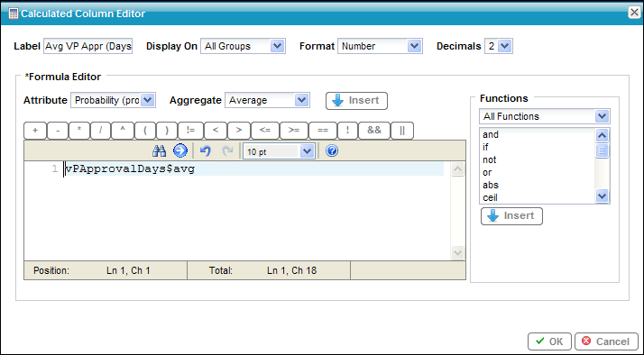The height and width of the screenshot is (355, 644).
Task: Insert the >= operator
Action: point(294,131)
